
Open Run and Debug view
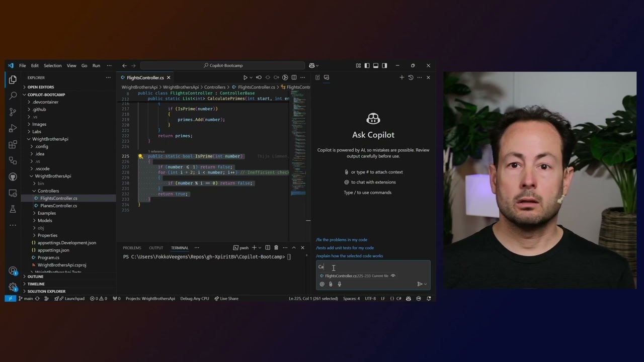pyautogui.click(x=13, y=128)
